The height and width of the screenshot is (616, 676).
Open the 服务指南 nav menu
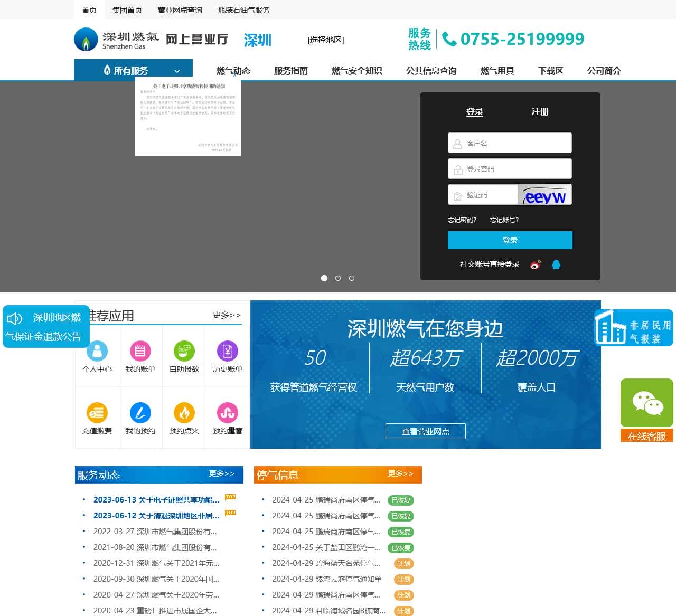291,71
